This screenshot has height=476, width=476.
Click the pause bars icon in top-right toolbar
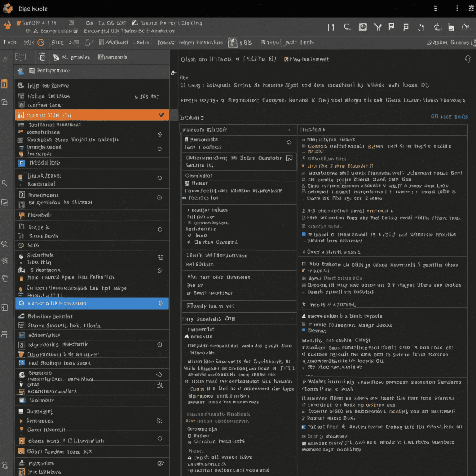[331, 28]
